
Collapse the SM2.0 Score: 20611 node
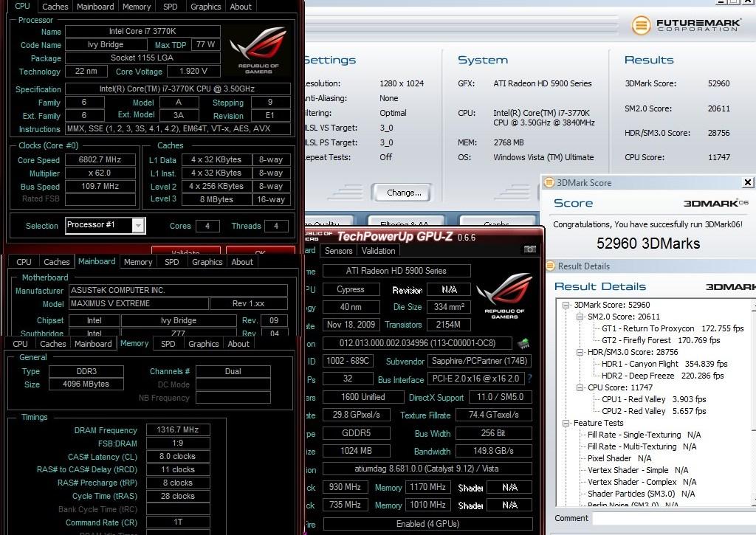pyautogui.click(x=580, y=317)
